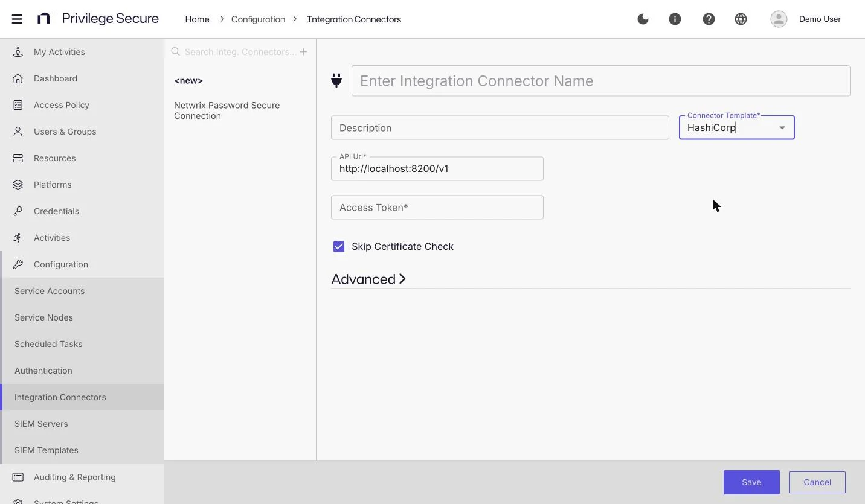
Task: Open the help question mark icon
Action: coord(709,19)
